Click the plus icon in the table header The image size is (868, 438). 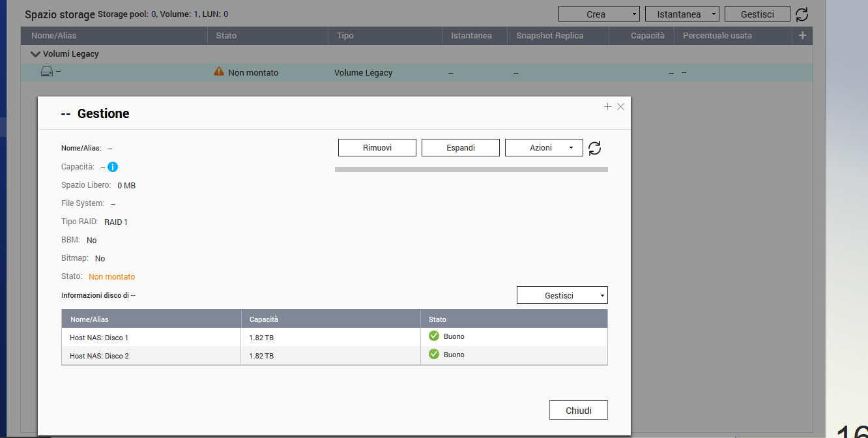[x=802, y=36]
